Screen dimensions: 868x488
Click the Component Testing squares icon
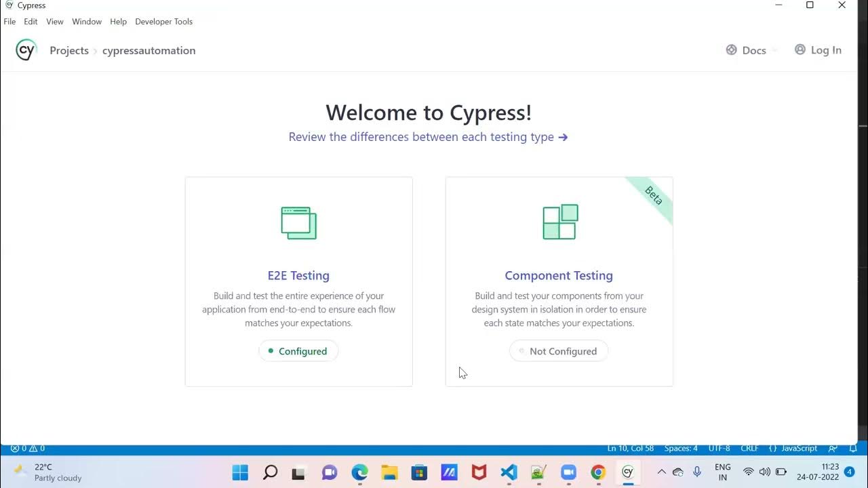click(560, 222)
